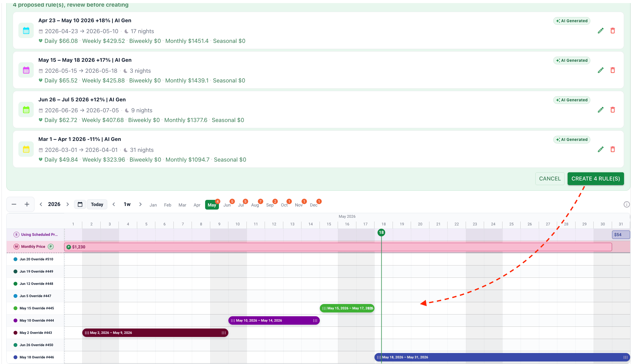
Task: Click the Monthly Price row label
Action: point(33,247)
